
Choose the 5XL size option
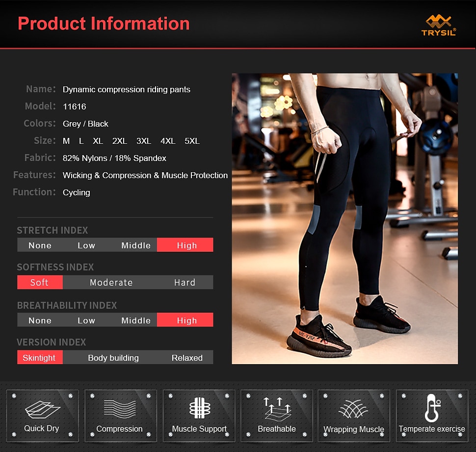coord(192,141)
